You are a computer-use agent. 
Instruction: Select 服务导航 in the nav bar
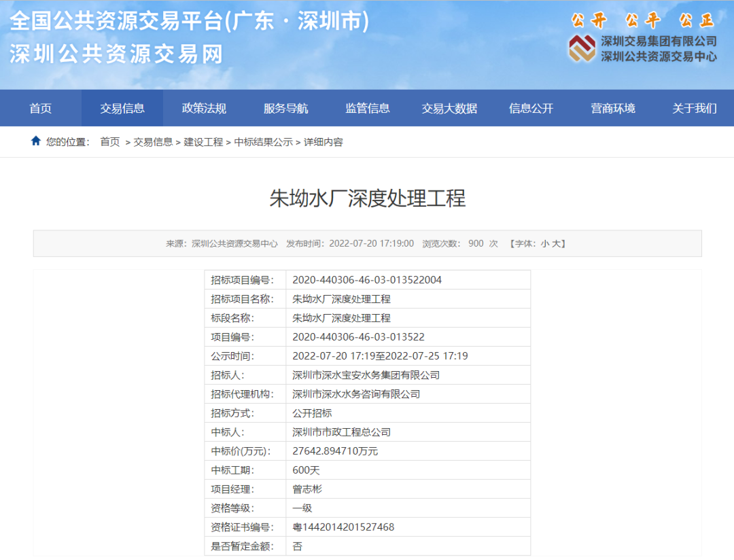click(285, 108)
